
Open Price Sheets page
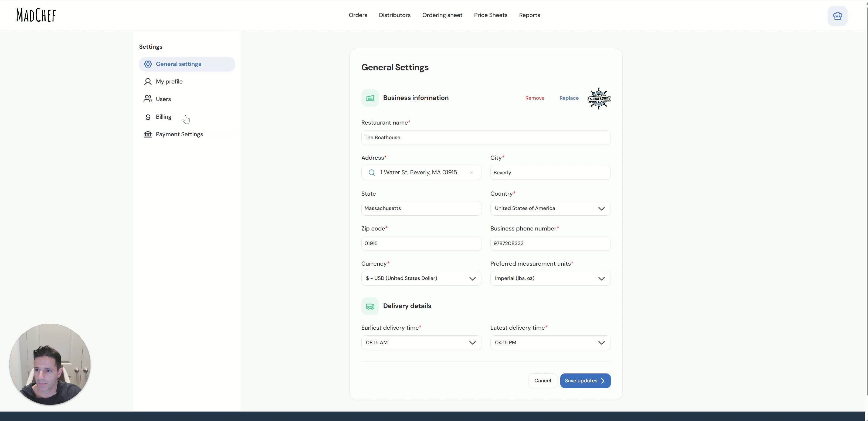coord(491,15)
